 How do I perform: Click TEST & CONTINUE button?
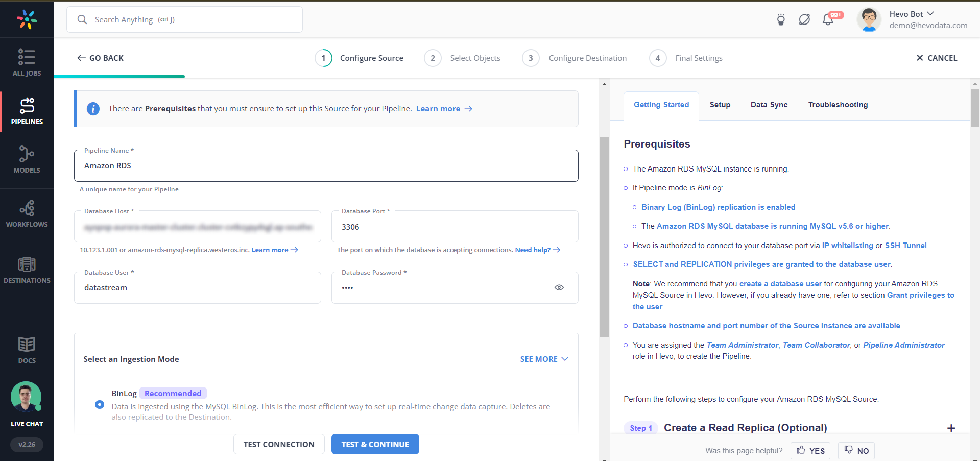tap(375, 444)
